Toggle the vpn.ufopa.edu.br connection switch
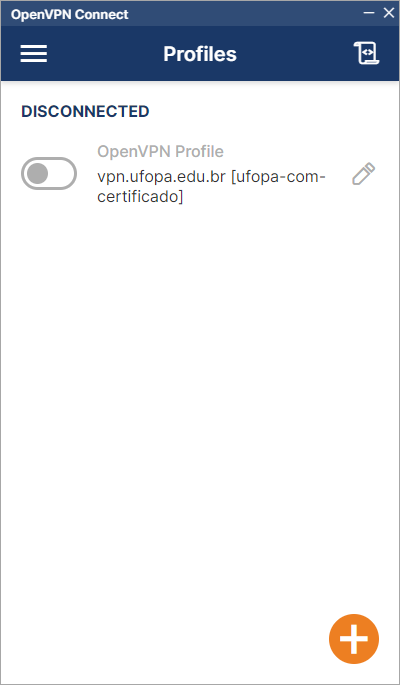Screen dimensions: 400x685 click(49, 173)
